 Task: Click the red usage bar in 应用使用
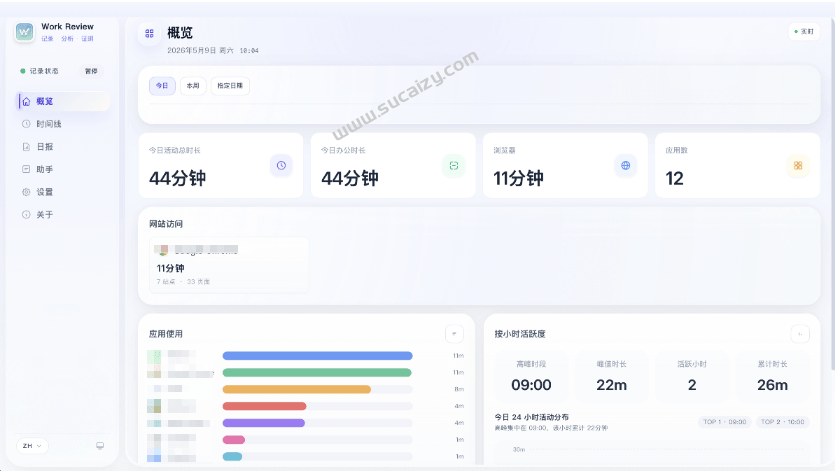[264, 406]
